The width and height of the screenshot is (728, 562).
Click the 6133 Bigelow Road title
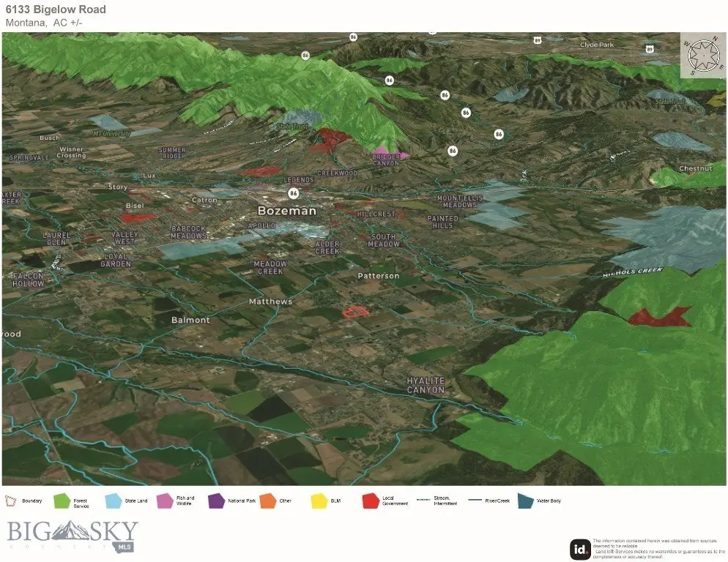click(x=56, y=10)
